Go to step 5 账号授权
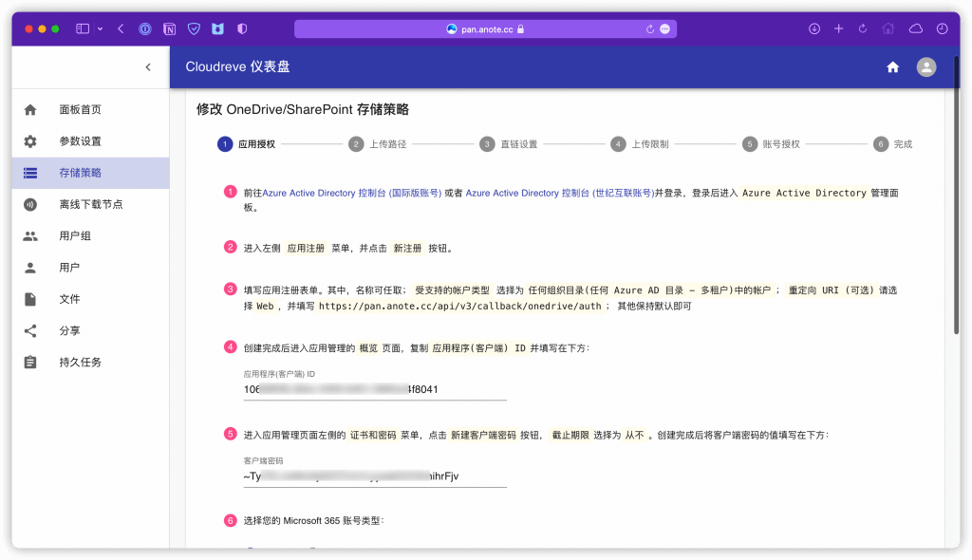 point(769,144)
